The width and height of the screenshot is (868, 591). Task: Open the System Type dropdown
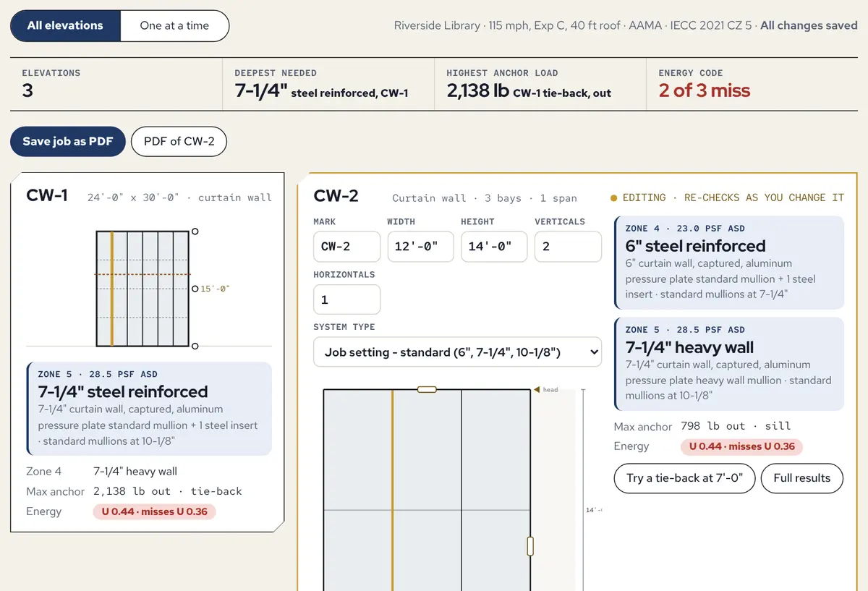coord(457,352)
